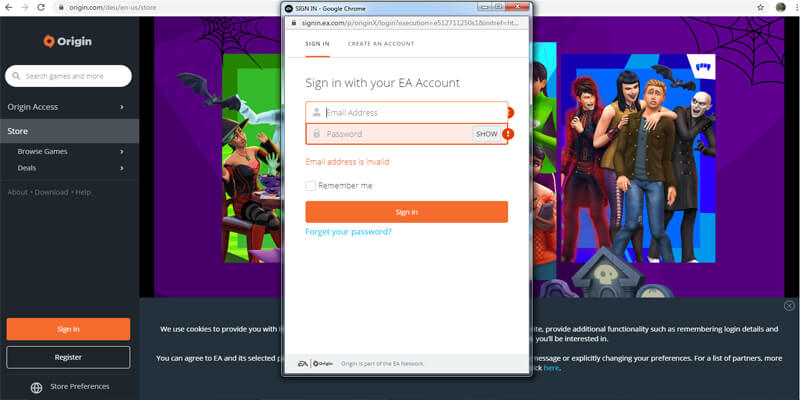Click the search magnifier icon

17,76
